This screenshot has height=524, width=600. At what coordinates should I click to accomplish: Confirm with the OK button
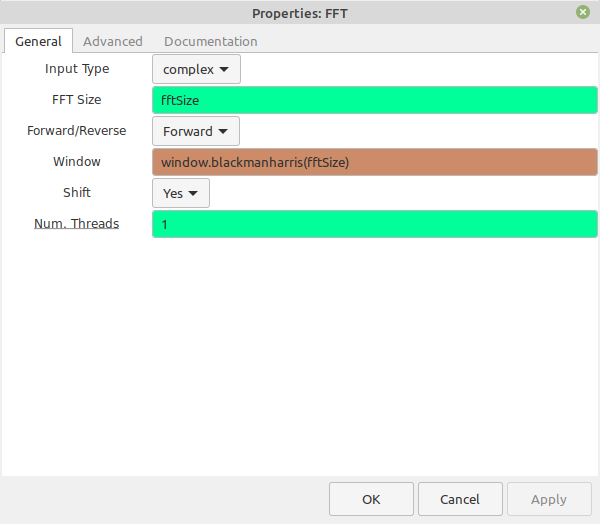[371, 499]
